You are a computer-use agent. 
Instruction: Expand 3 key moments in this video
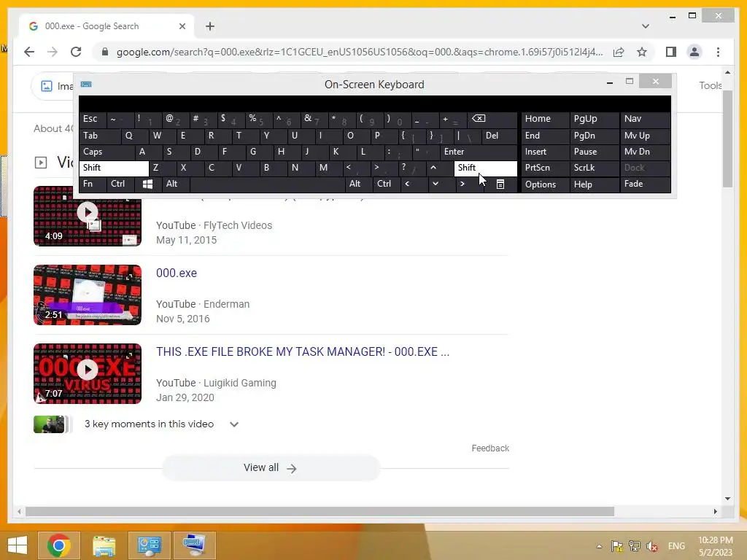[x=234, y=424]
